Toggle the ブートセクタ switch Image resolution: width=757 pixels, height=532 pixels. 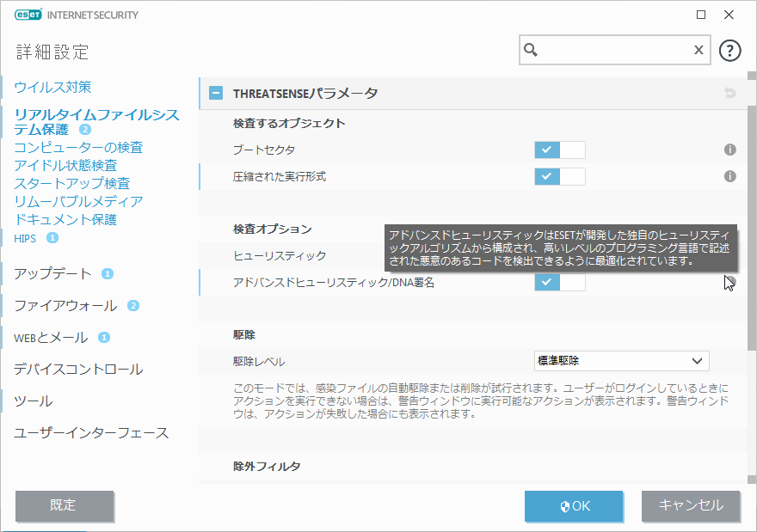coord(559,150)
